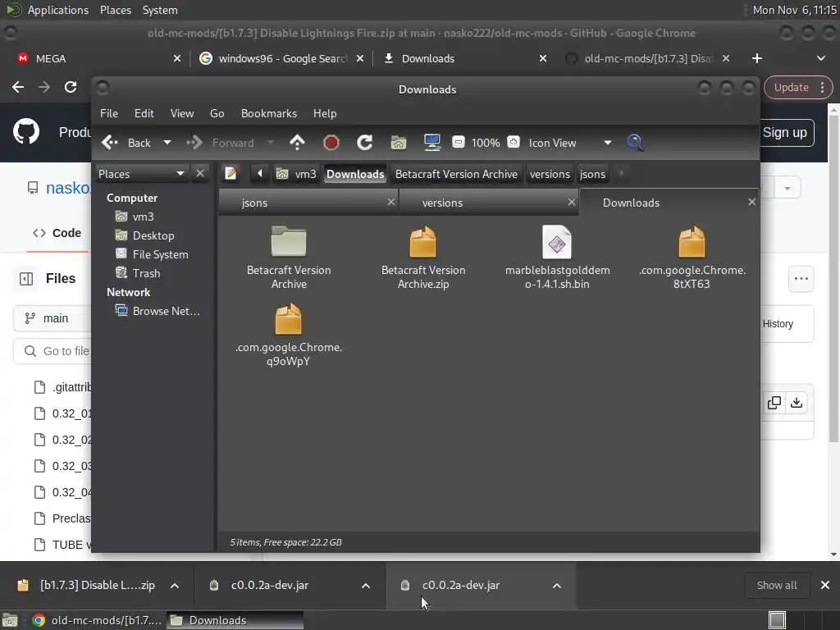Open GitHub three-dots more options
Screen dimensions: 840x630
coord(801,278)
